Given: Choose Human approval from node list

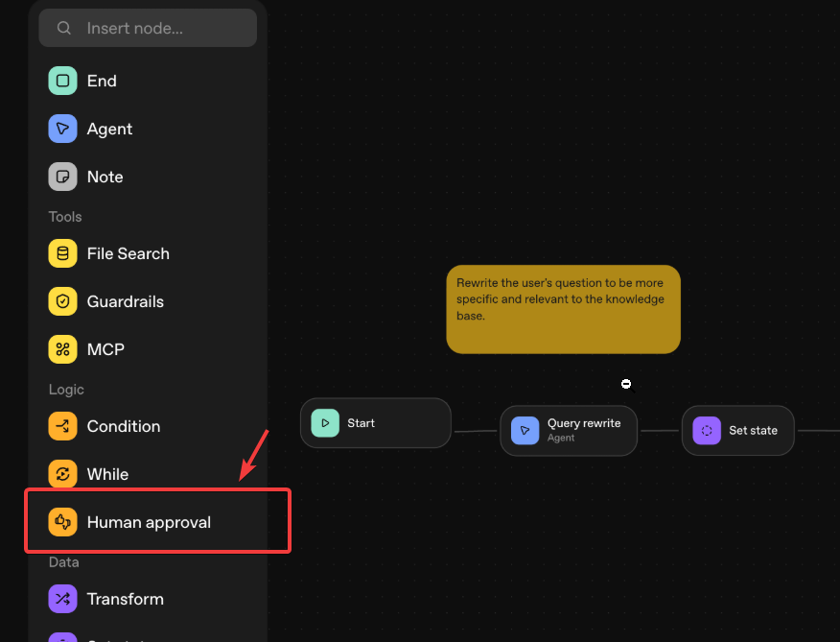Looking at the screenshot, I should [149, 522].
